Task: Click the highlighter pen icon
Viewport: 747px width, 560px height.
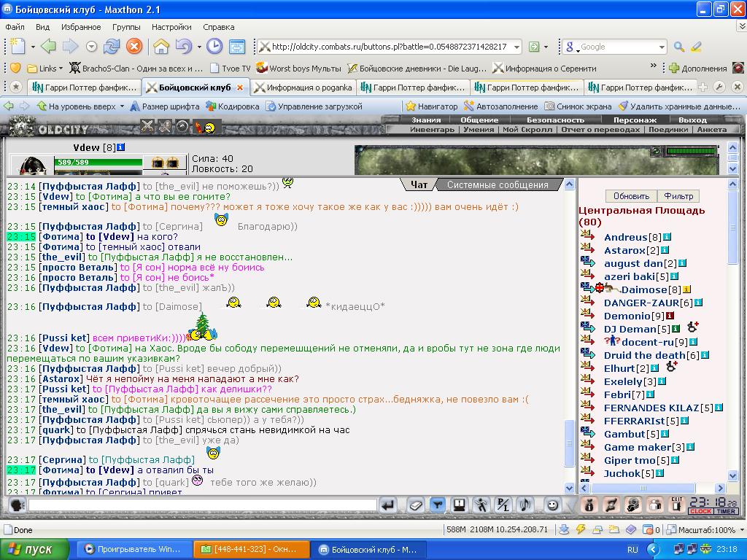Action: (x=696, y=47)
